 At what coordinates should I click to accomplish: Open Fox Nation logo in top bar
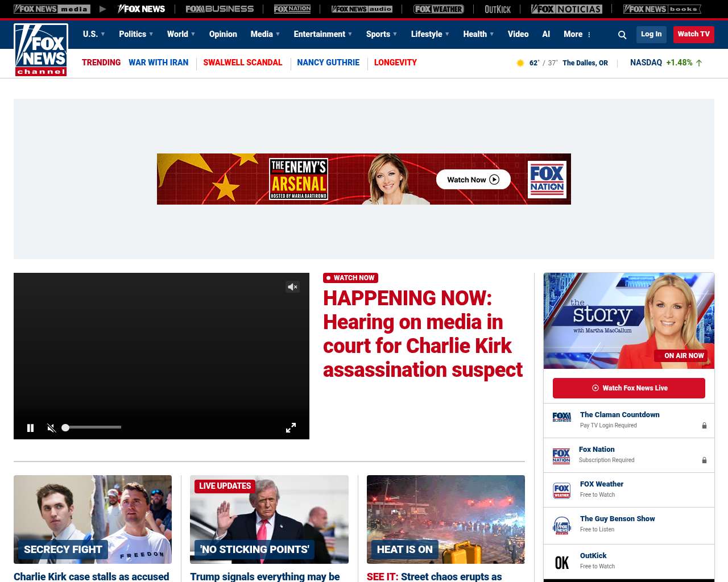[x=292, y=9]
